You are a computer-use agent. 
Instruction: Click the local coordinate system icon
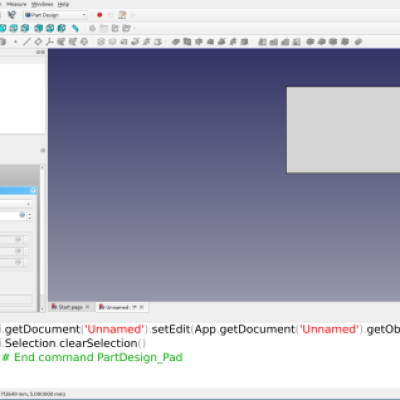[50, 42]
